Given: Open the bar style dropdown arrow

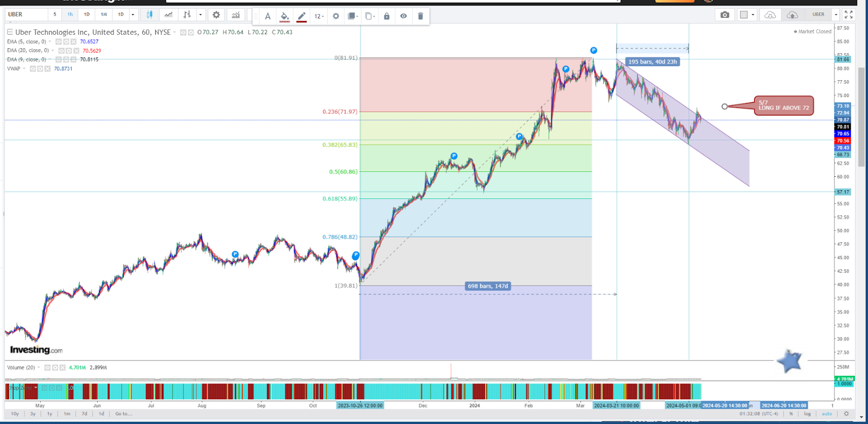Looking at the screenshot, I should click(x=201, y=15).
